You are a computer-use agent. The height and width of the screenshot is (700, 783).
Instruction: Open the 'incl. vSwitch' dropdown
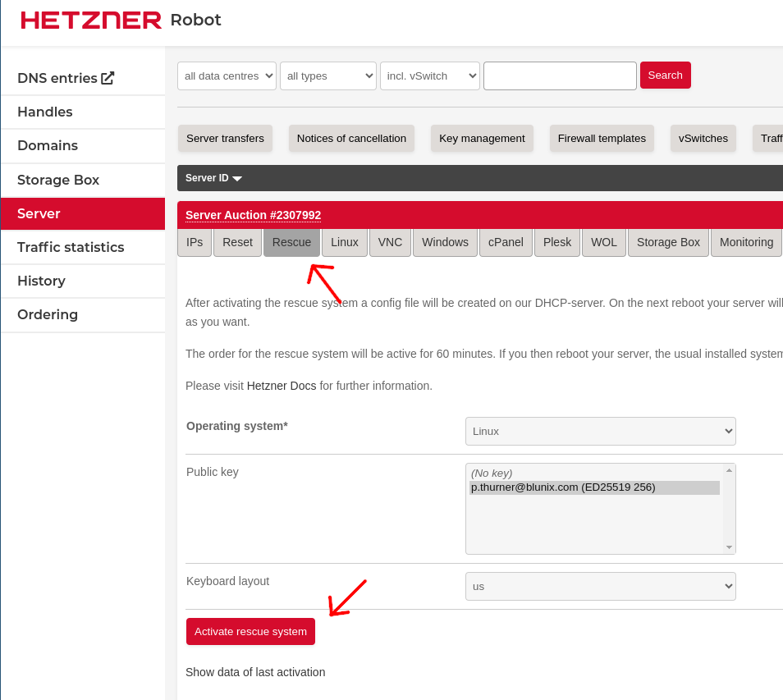429,75
